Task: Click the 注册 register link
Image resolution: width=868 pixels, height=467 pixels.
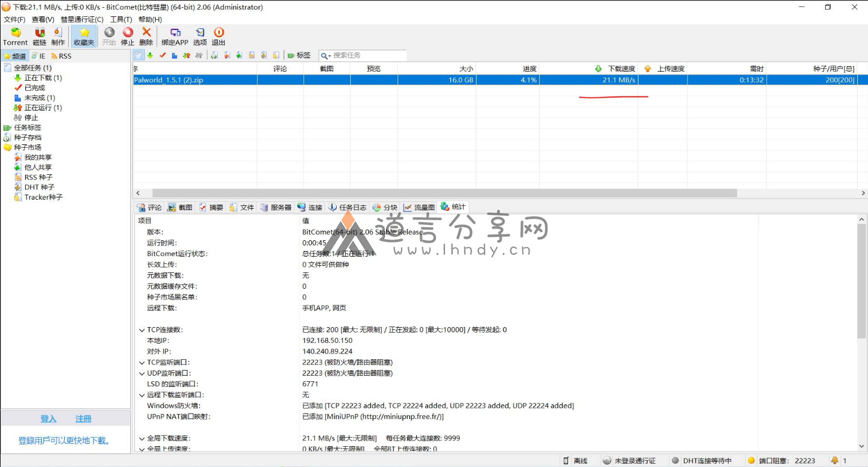Action: point(83,419)
